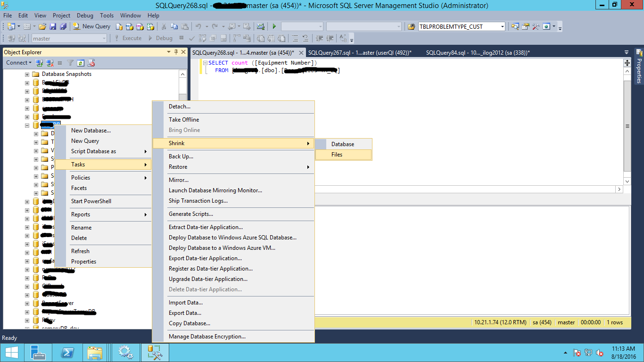
Task: Click the Analysis Services DMX Query icon
Action: [x=139, y=26]
